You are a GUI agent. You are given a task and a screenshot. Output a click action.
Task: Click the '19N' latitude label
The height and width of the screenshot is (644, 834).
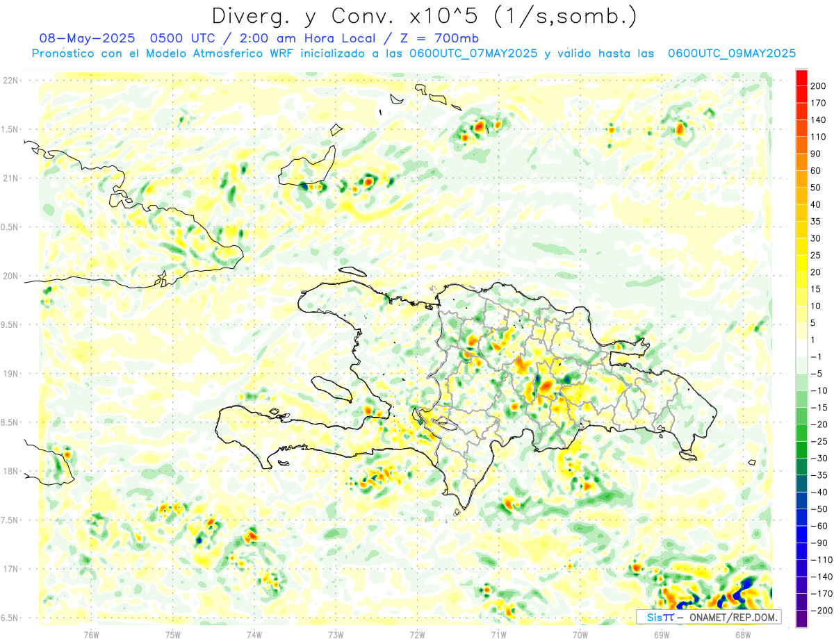[10, 373]
